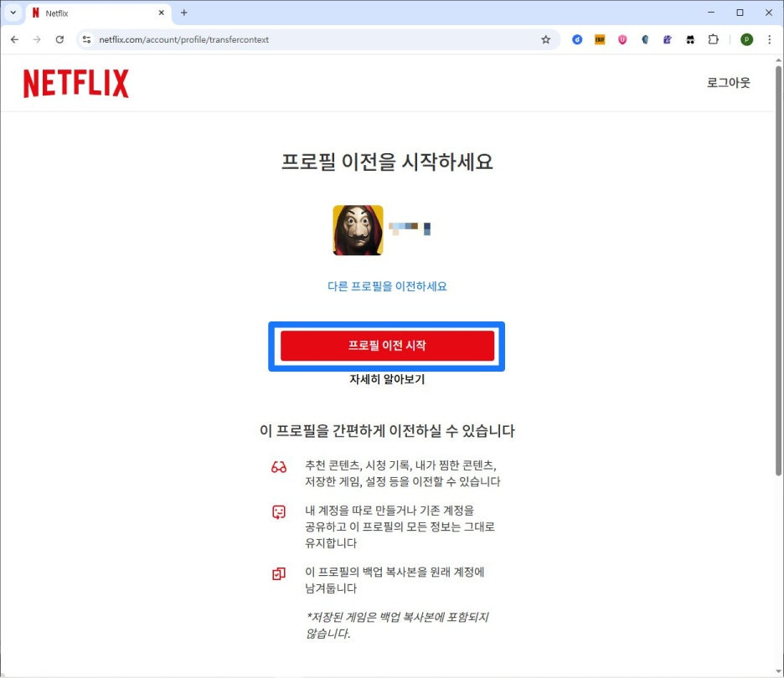
Task: Open the pink shield extension icon
Action: tap(622, 39)
